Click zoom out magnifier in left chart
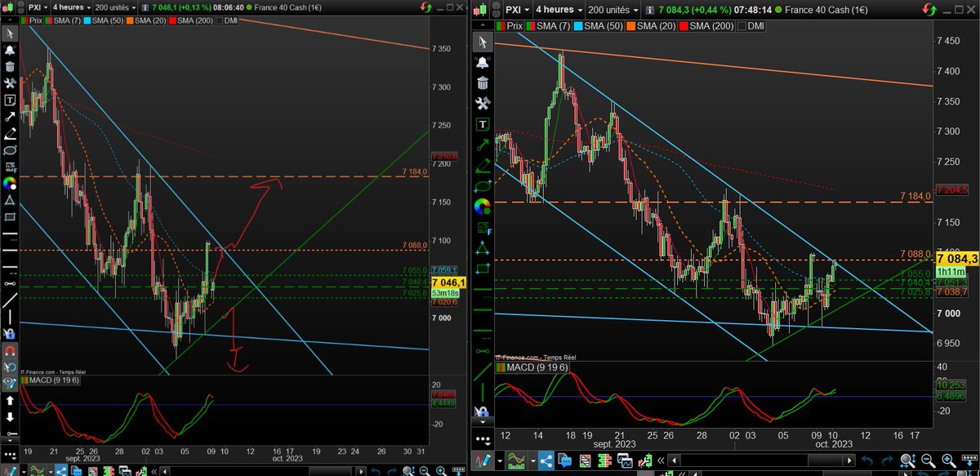Image resolution: width=980 pixels, height=476 pixels. pos(425,471)
